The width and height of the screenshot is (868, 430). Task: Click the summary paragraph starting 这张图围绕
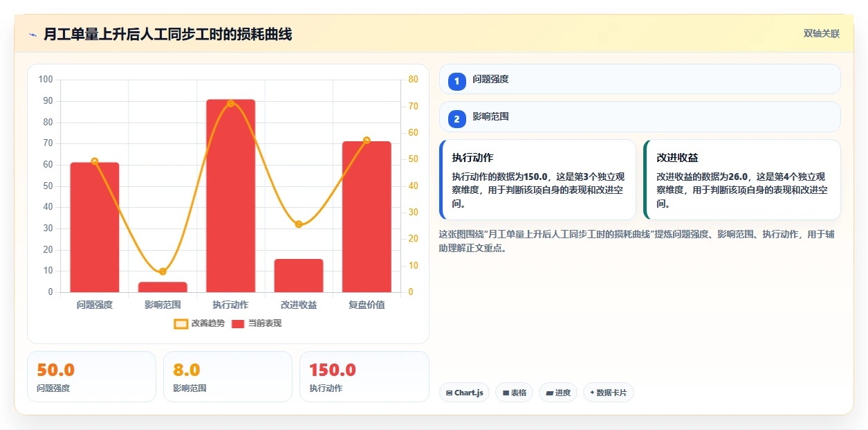point(637,241)
